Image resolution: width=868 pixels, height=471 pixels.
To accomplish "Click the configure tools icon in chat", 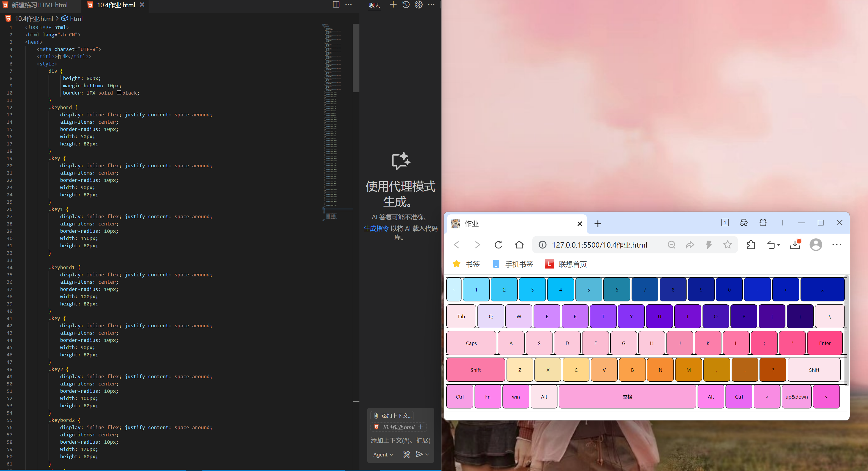I will (407, 454).
